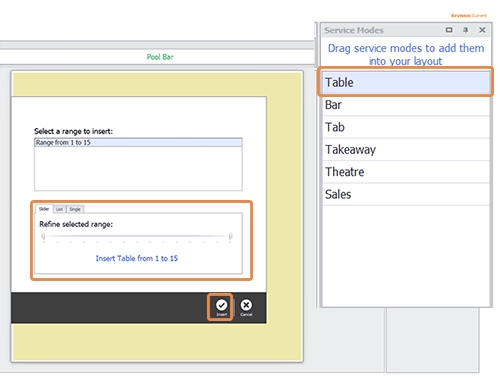
Task: Switch to the Single tab
Action: tap(75, 209)
